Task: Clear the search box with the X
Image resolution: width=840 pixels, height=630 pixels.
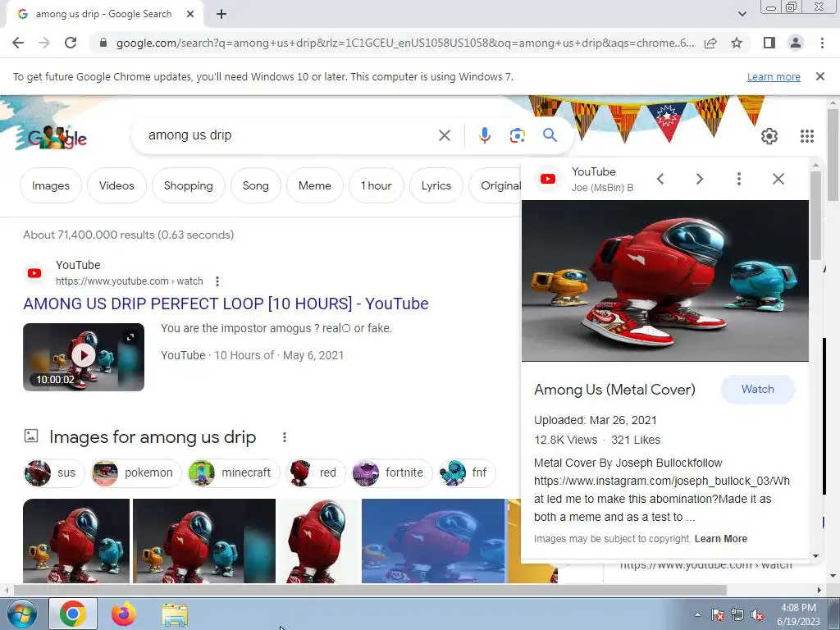Action: point(444,135)
